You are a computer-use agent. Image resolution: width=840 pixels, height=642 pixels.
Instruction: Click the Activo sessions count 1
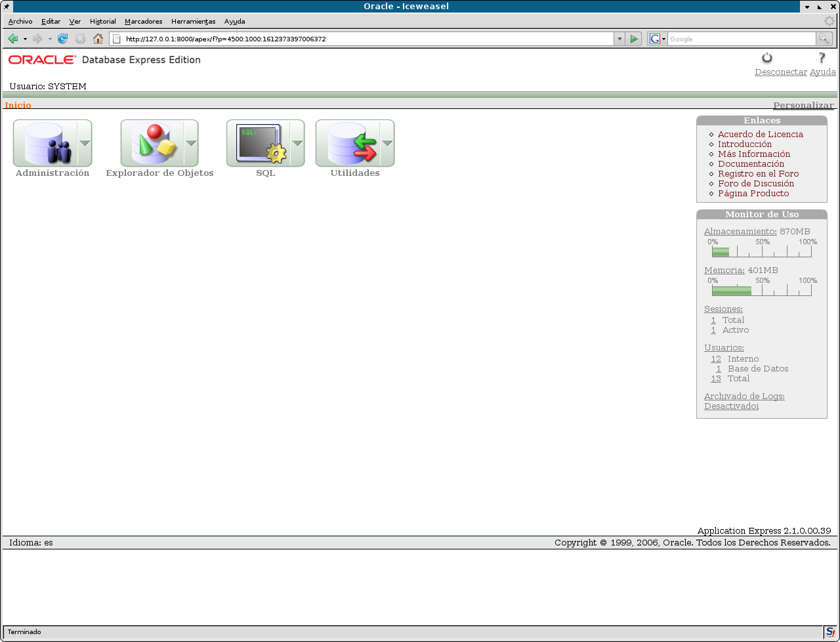pos(713,330)
